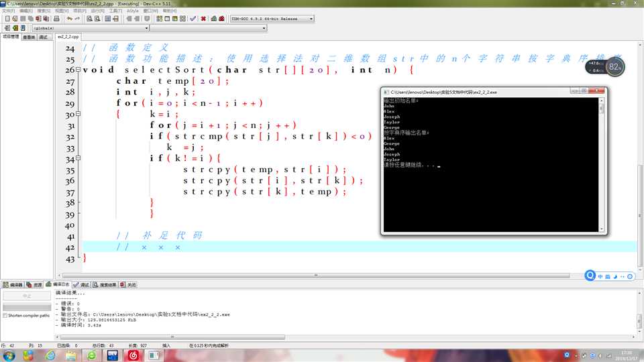Create a new source file from toolbar
Viewport: 644px width, 362px height.
point(7,19)
